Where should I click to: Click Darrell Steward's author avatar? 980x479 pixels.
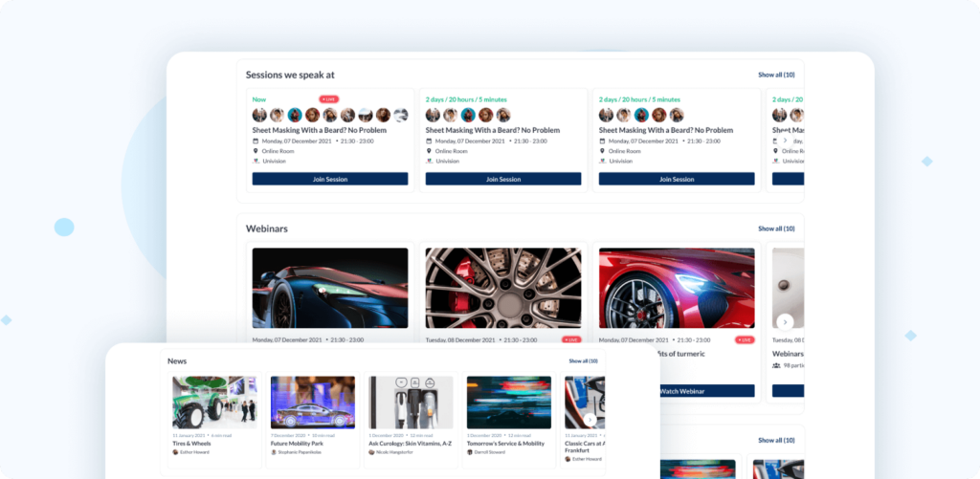click(x=470, y=452)
